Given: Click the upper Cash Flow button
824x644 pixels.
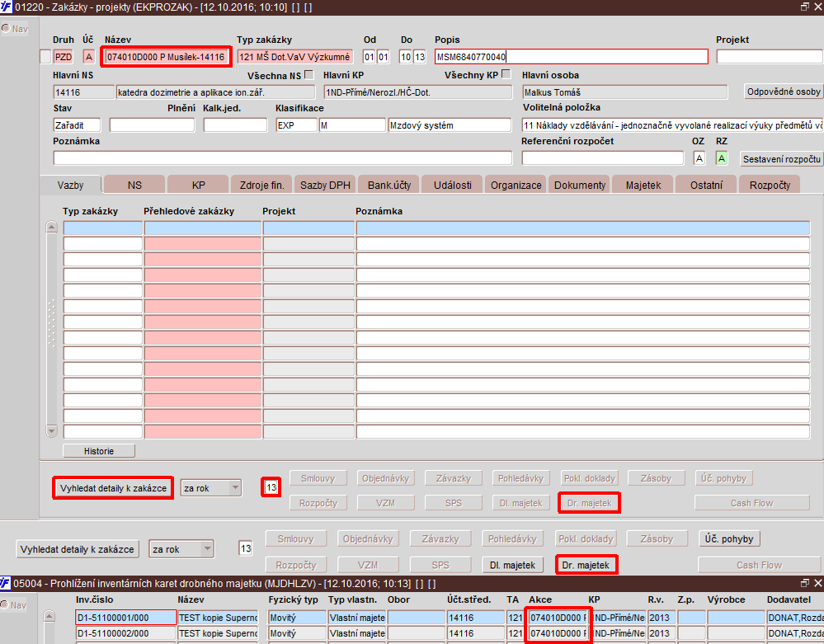Looking at the screenshot, I should point(751,503).
